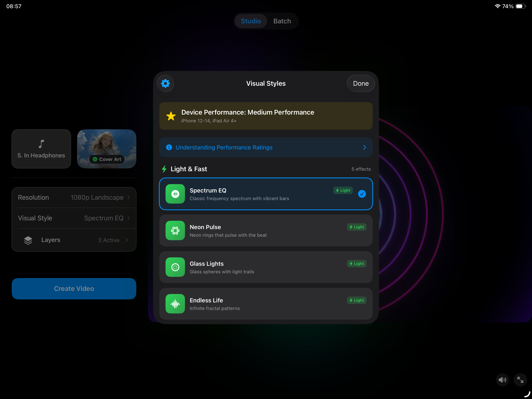Select the Glass Lights style

tap(266, 267)
